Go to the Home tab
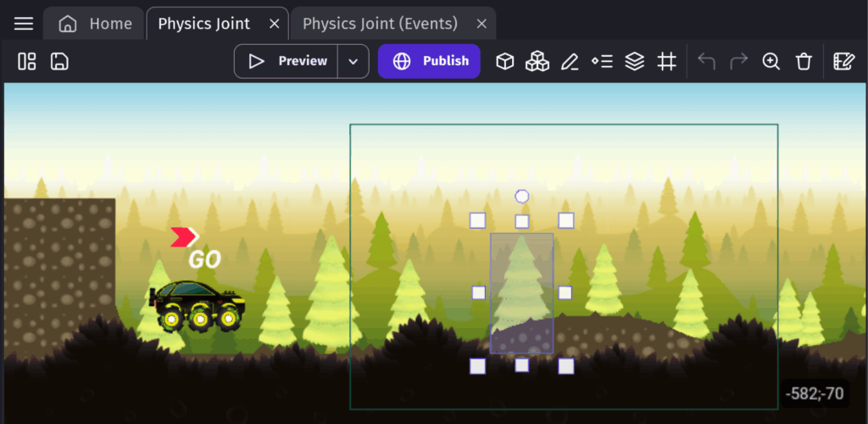 coord(95,24)
